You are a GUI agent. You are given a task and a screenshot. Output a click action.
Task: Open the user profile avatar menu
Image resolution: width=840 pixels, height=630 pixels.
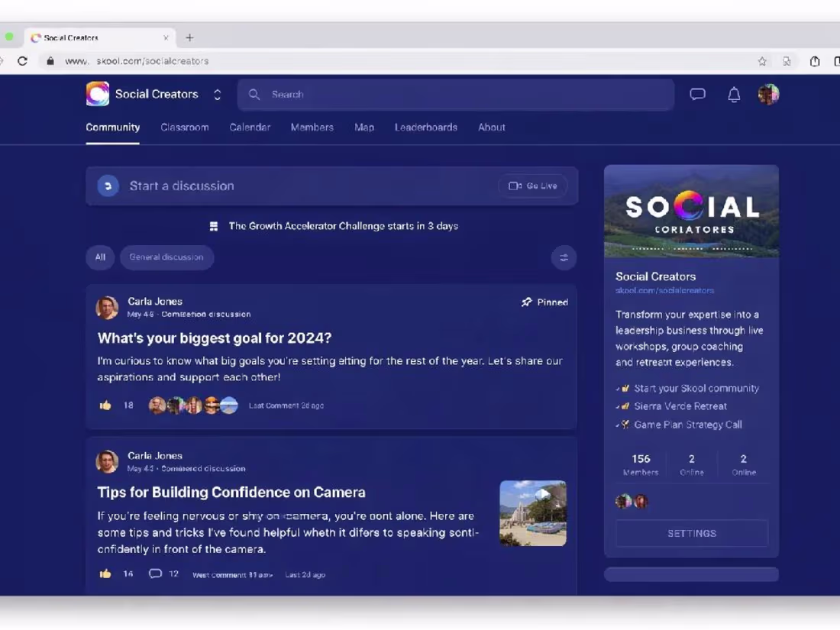(x=768, y=94)
